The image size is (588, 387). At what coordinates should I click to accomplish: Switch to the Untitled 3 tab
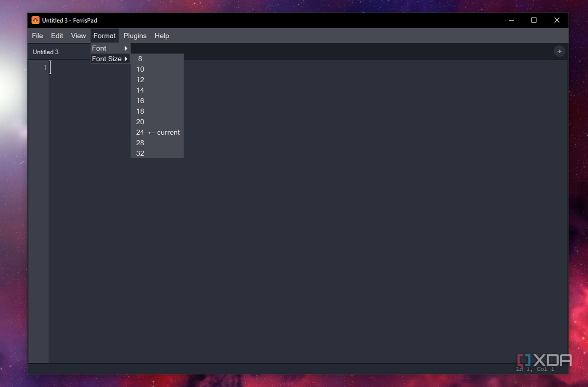click(46, 52)
